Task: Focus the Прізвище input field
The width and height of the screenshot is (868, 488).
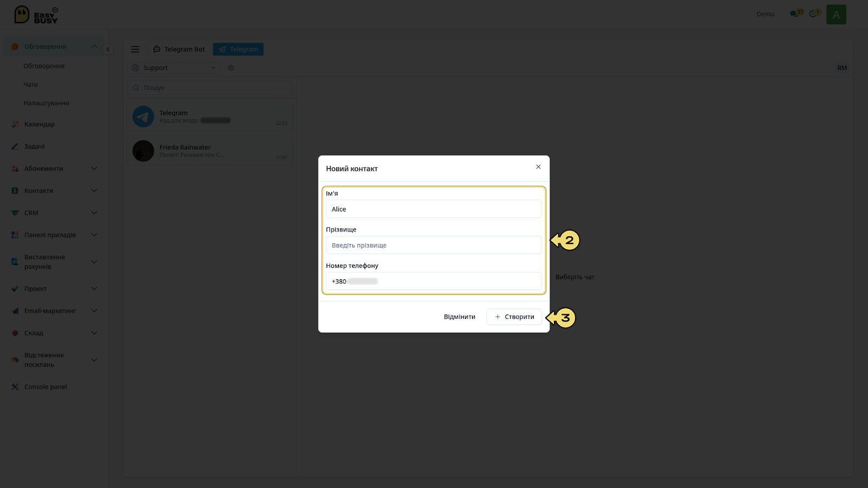Action: pyautogui.click(x=433, y=245)
